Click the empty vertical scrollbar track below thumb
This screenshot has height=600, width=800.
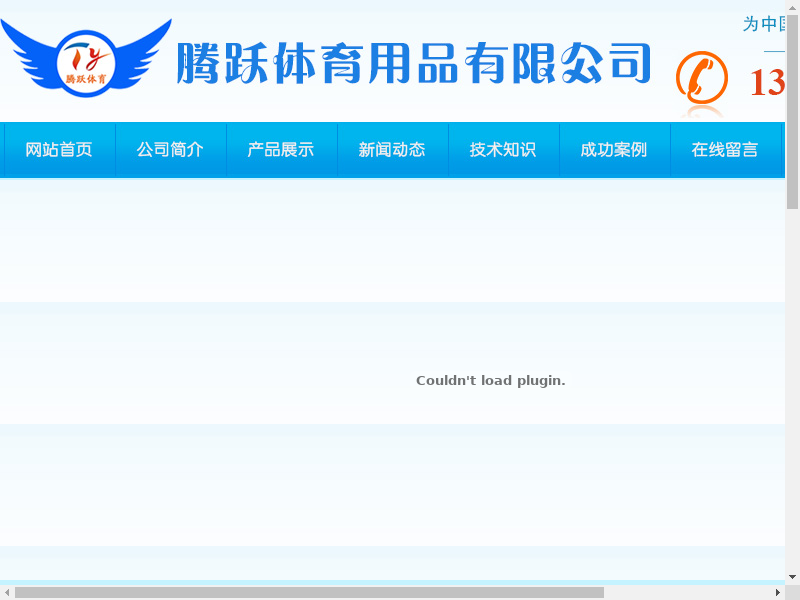click(792, 390)
